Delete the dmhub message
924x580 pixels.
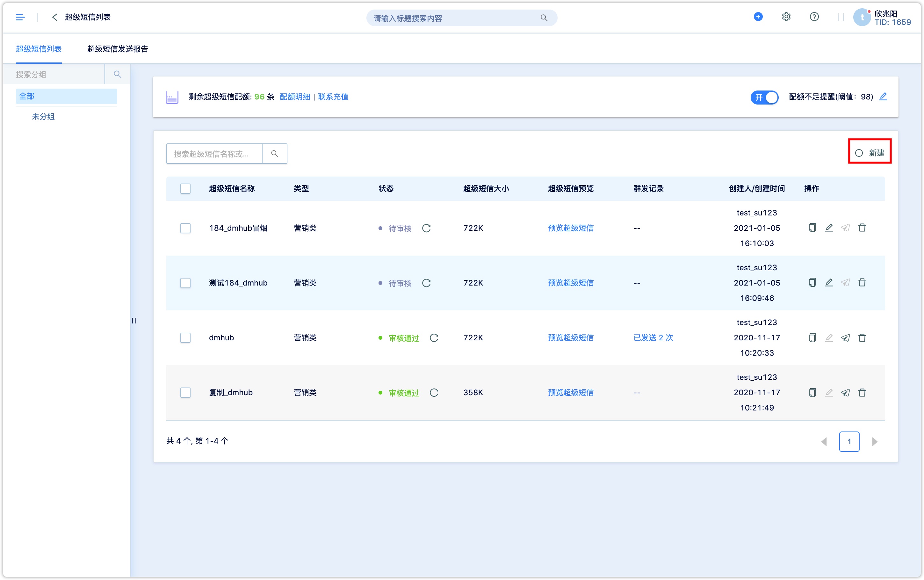[862, 337]
